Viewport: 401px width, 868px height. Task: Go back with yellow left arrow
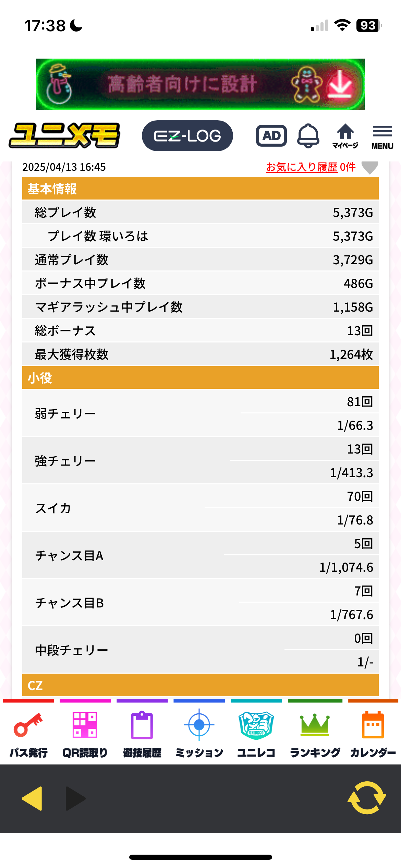[32, 798]
